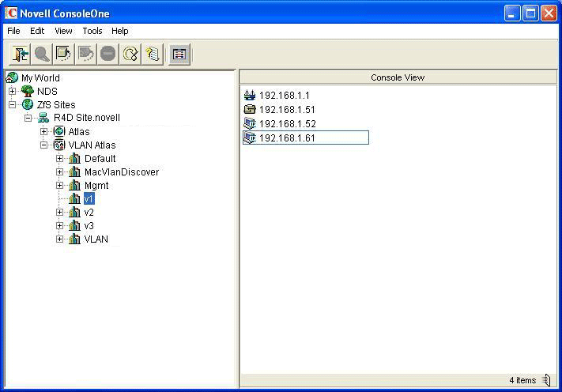This screenshot has width=562, height=392.
Task: Click the Console View column header
Action: 398,77
